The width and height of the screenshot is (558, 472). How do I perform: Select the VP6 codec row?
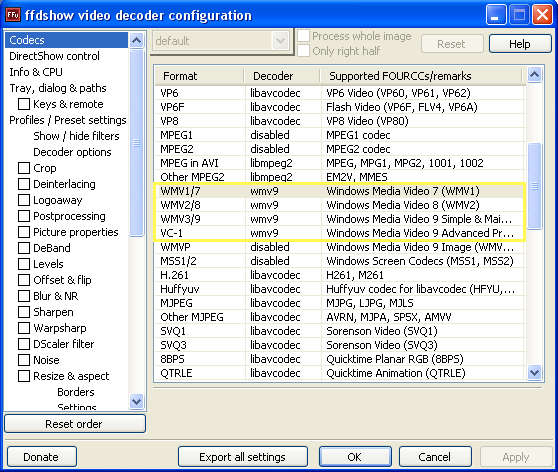pyautogui.click(x=340, y=93)
